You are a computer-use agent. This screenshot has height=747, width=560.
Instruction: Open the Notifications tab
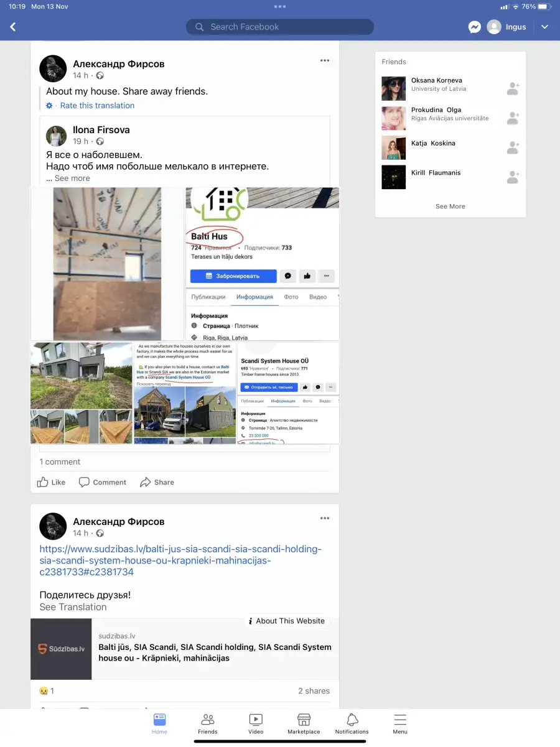(x=352, y=724)
